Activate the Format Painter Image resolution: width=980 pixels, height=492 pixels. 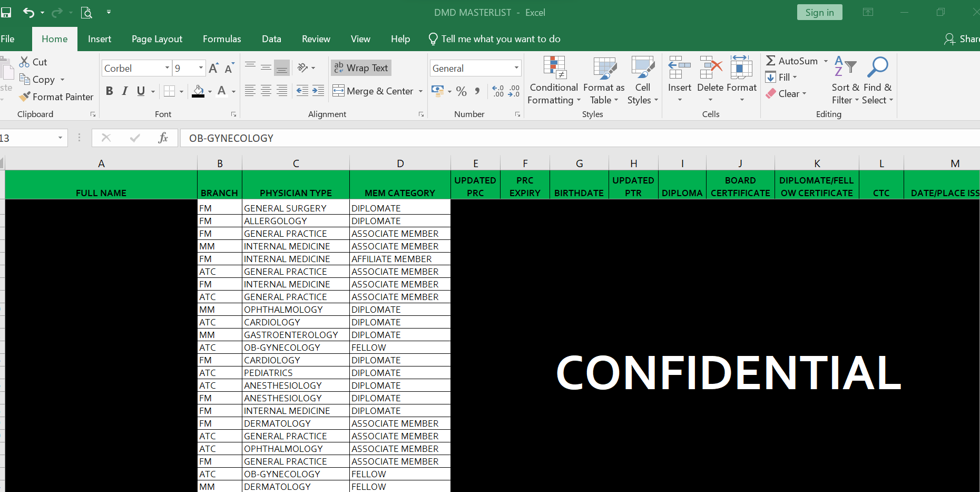pos(56,97)
